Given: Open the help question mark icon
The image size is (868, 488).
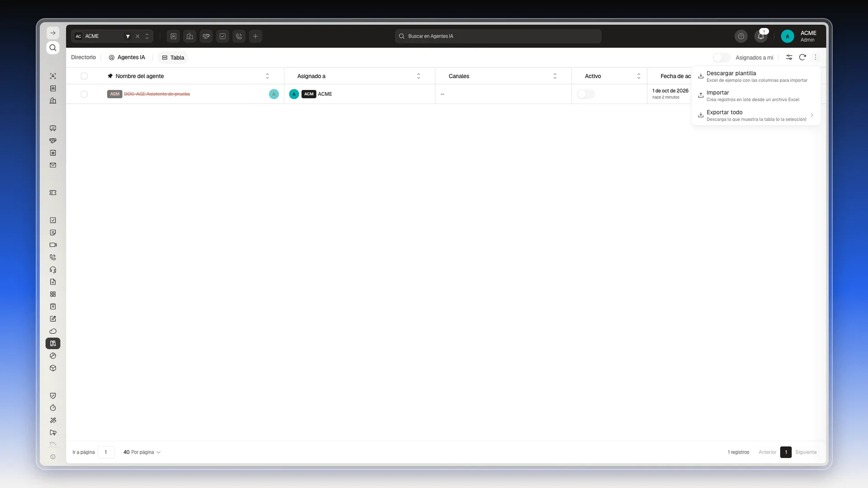Looking at the screenshot, I should tap(741, 36).
